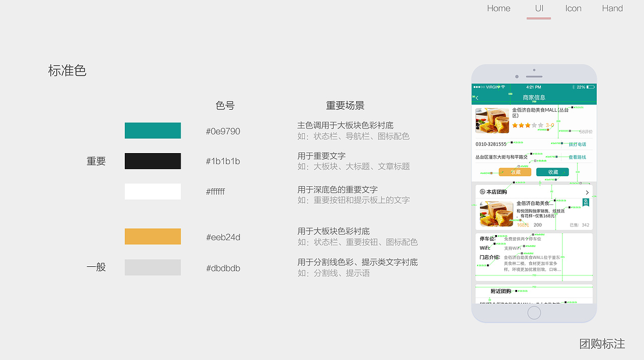The image size is (644, 360).
Task: Tap the back arrow in the 商家信息 header
Action: pos(476,98)
